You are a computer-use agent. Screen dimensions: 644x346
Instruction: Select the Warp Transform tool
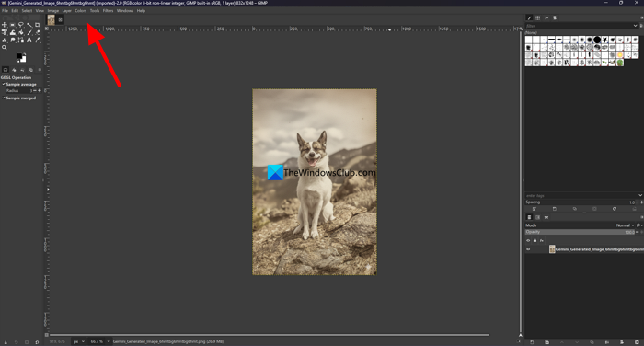13,32
